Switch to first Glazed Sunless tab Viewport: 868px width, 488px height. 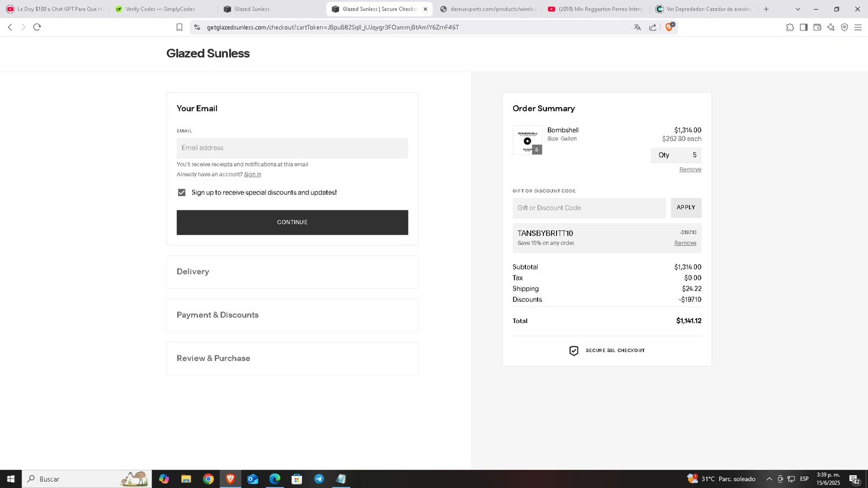coord(271,9)
